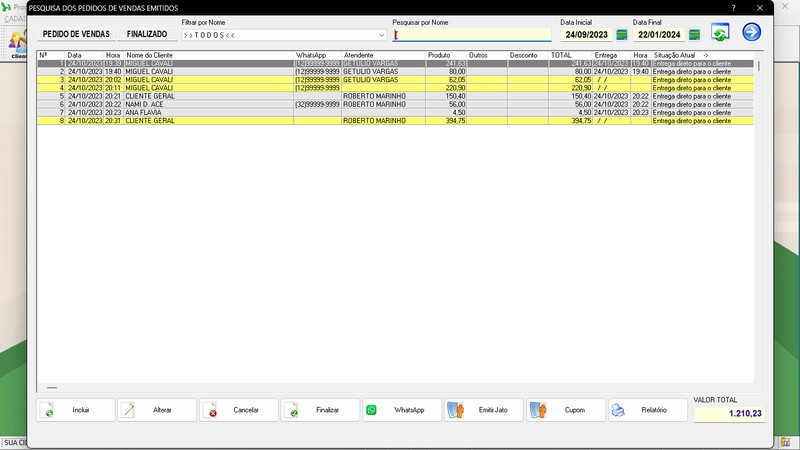Image resolution: width=800 pixels, height=450 pixels.
Task: Open the Cupom receipt button
Action: coord(566,410)
